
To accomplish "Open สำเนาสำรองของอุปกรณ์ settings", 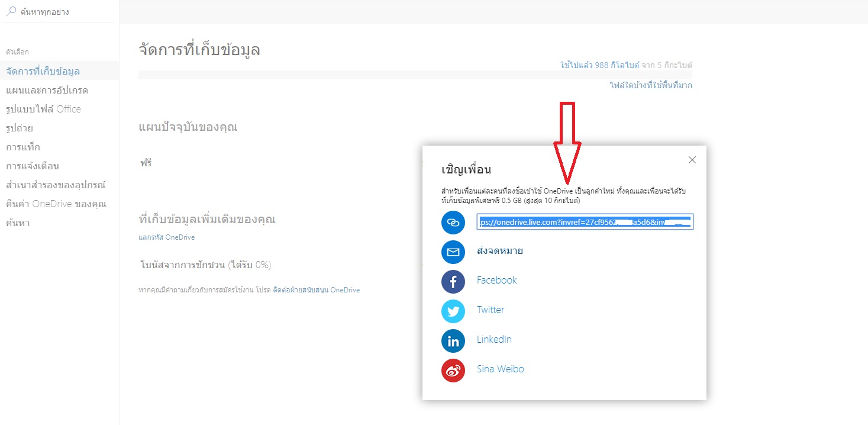I will tap(56, 185).
